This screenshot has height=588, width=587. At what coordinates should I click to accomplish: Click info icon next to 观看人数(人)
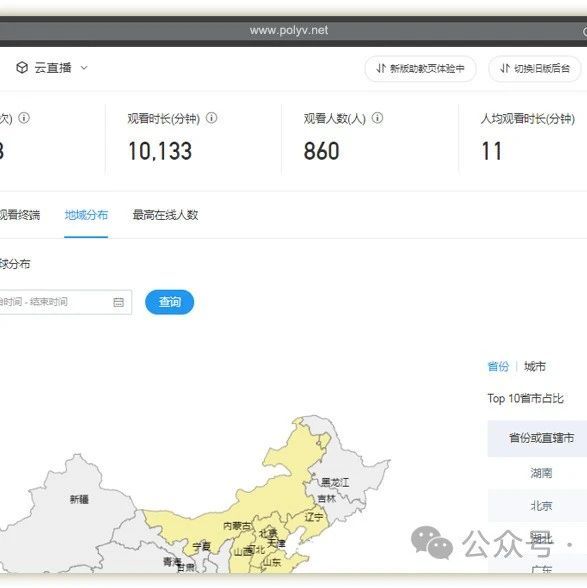(x=377, y=118)
